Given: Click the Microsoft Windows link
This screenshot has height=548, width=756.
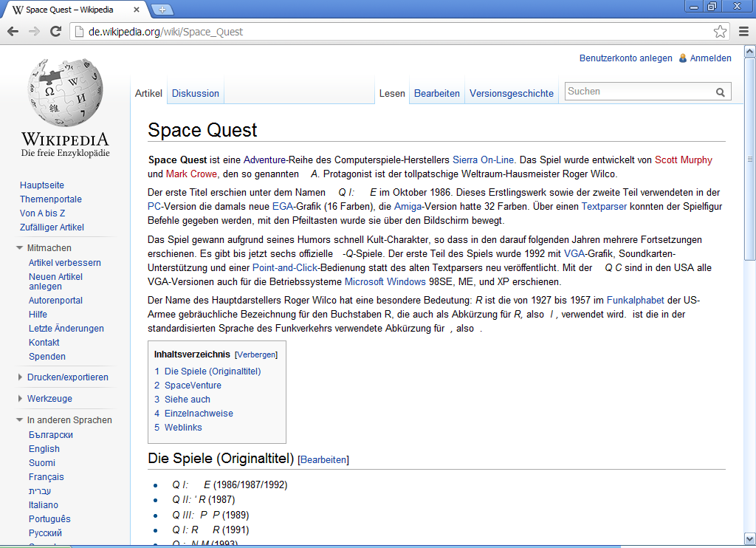Looking at the screenshot, I should pos(385,281).
